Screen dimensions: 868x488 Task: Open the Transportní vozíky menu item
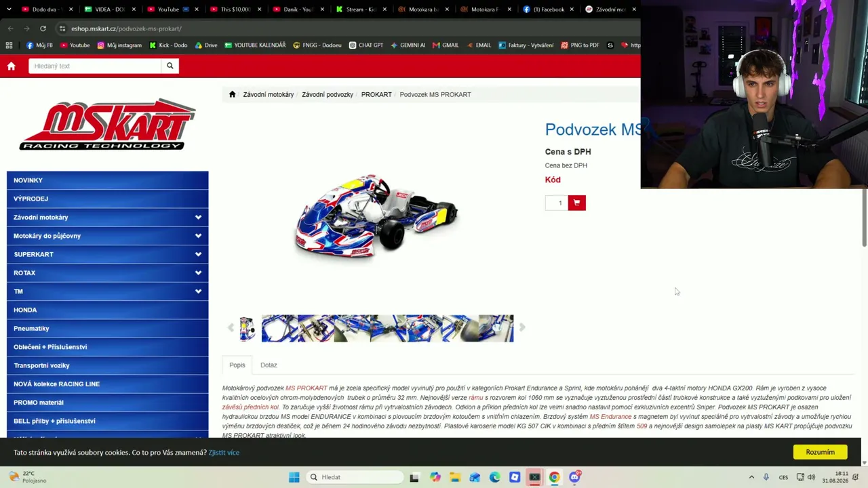(x=108, y=365)
